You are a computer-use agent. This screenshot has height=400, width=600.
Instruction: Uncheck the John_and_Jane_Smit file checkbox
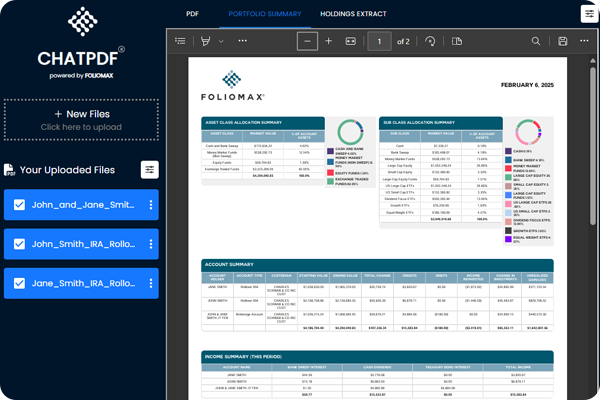20,205
